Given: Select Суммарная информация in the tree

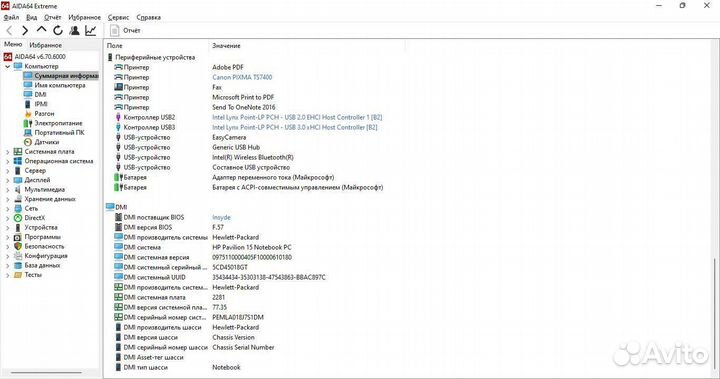Looking at the screenshot, I should [x=61, y=76].
